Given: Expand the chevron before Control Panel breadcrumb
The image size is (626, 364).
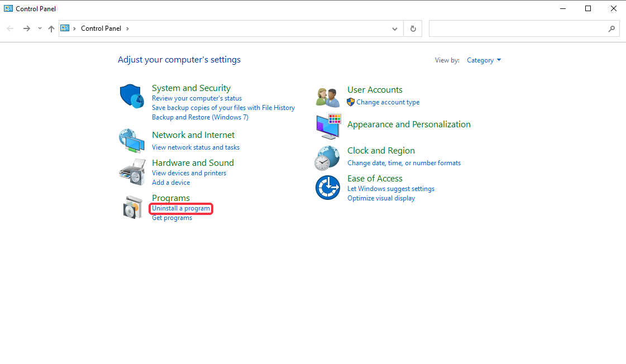Looking at the screenshot, I should (74, 28).
